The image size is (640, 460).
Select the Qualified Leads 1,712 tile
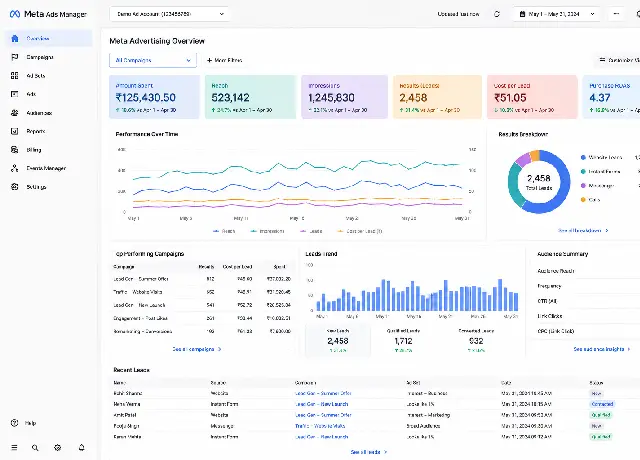point(403,340)
